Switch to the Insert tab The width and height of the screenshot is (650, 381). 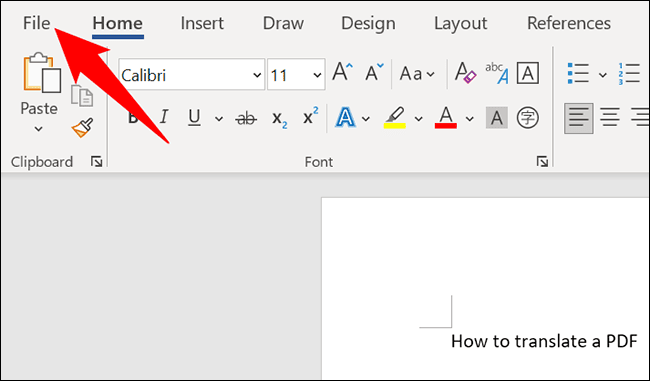pos(202,23)
